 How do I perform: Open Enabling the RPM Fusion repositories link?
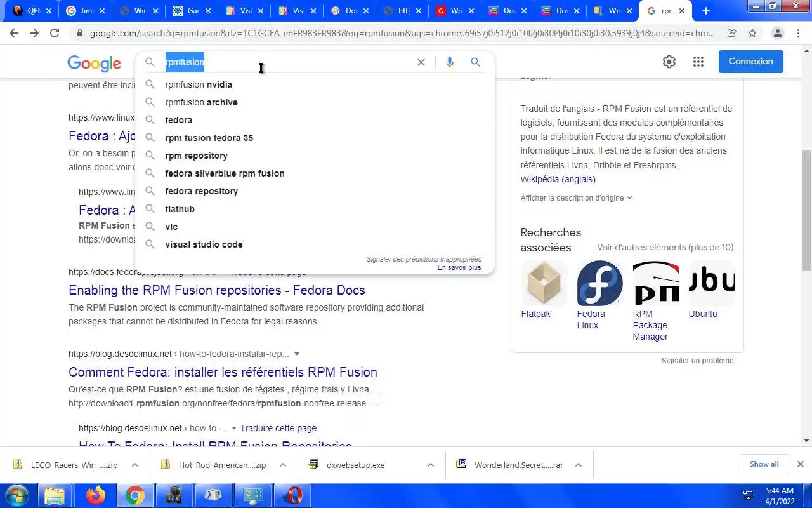[217, 290]
